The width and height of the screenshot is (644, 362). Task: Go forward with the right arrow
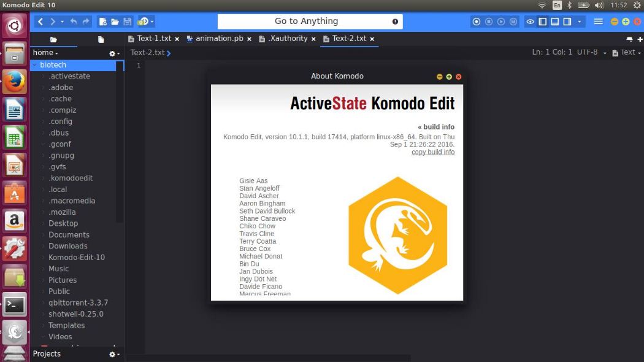pos(53,21)
